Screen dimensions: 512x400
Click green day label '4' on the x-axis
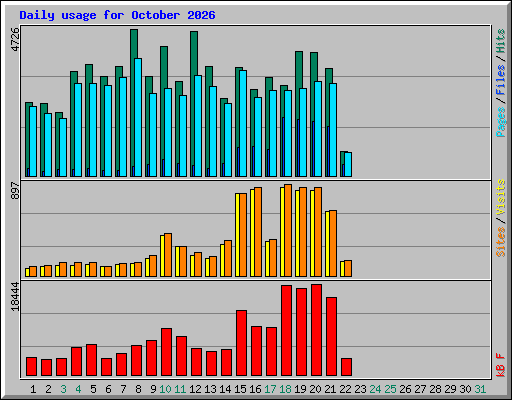point(78,389)
